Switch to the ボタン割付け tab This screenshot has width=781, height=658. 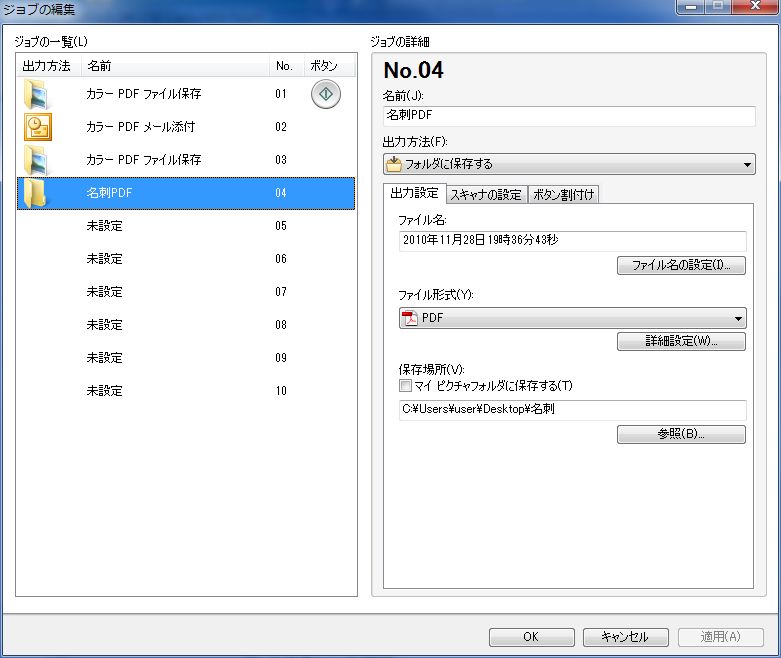pyautogui.click(x=563, y=195)
